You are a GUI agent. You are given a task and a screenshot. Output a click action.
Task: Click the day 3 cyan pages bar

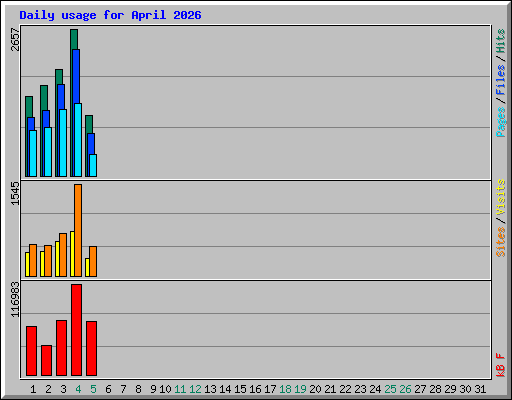(x=63, y=143)
